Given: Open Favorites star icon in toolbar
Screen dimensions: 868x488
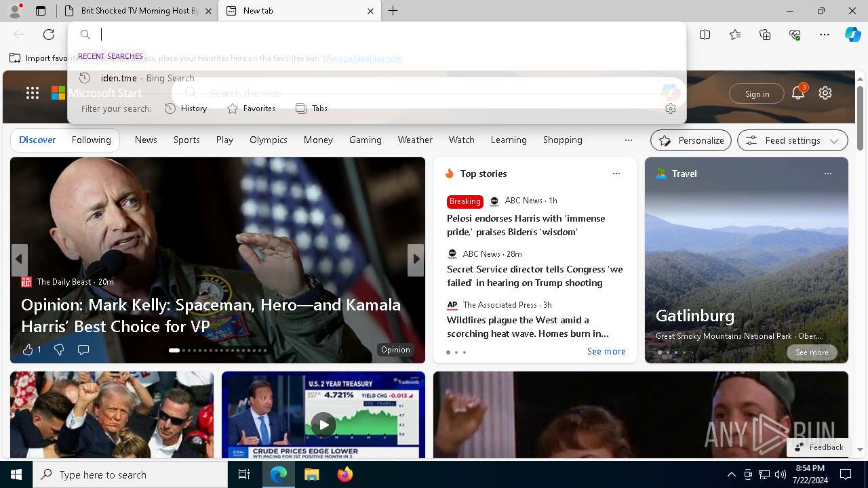Looking at the screenshot, I should coord(735,35).
